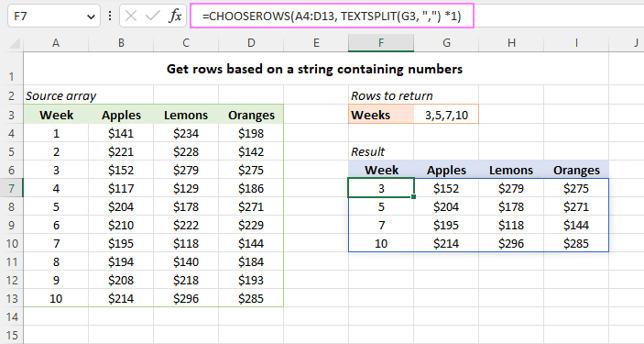Click source cell with week 10 in row 13

[x=56, y=298]
